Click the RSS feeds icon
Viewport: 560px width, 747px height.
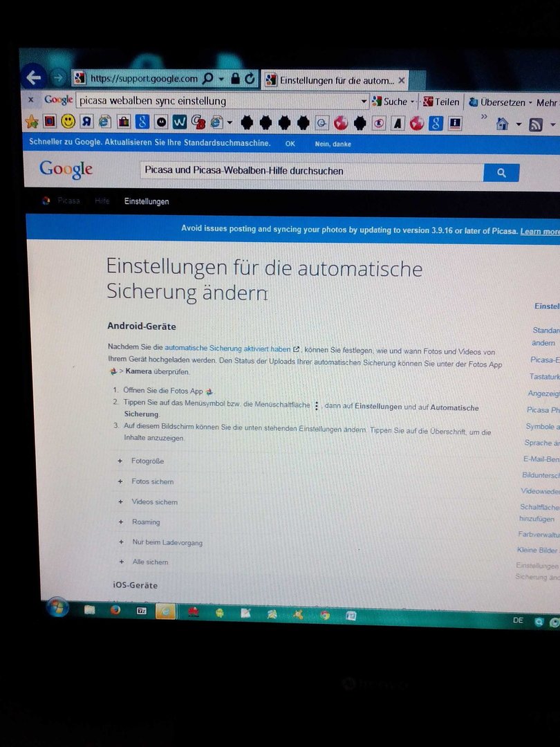point(536,124)
